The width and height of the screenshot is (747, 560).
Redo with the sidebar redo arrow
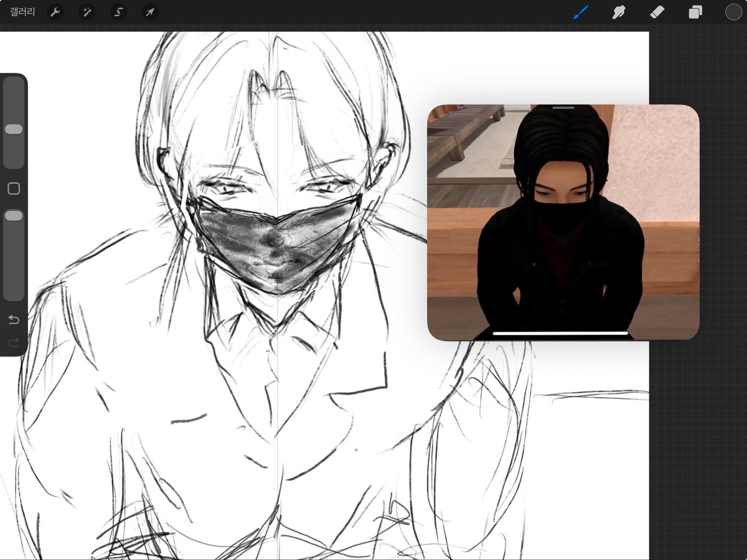pyautogui.click(x=14, y=342)
